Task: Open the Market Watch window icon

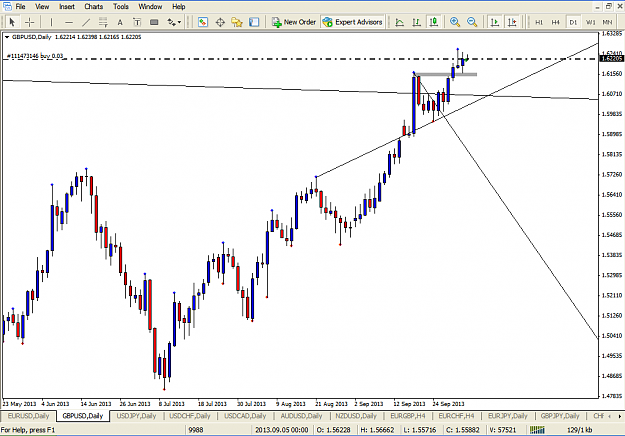Action: tap(203, 22)
